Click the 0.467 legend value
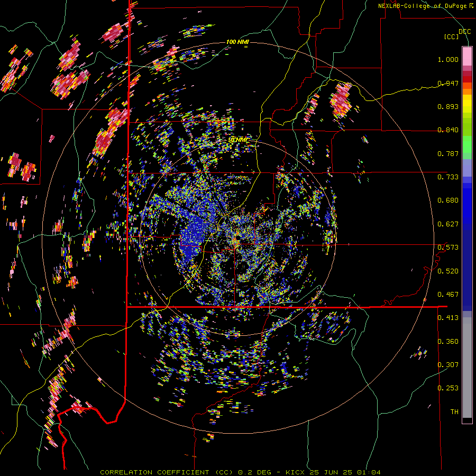Screen dimensions: 476x476 pos(448,295)
